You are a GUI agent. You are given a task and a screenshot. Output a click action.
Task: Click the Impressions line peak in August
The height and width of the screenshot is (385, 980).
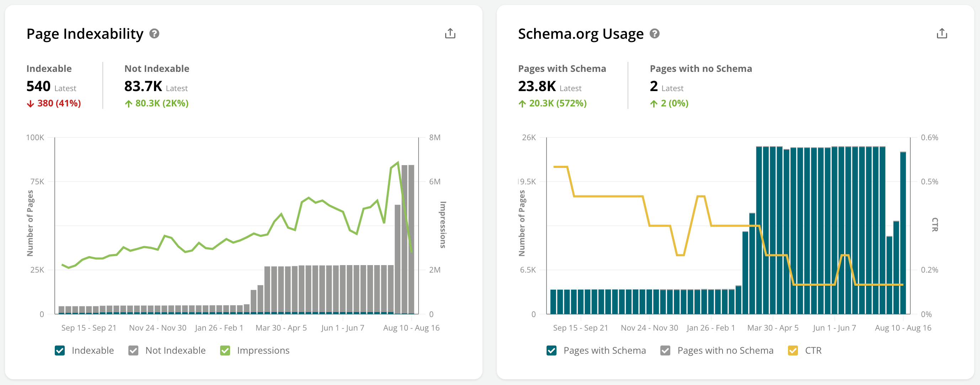tap(398, 163)
